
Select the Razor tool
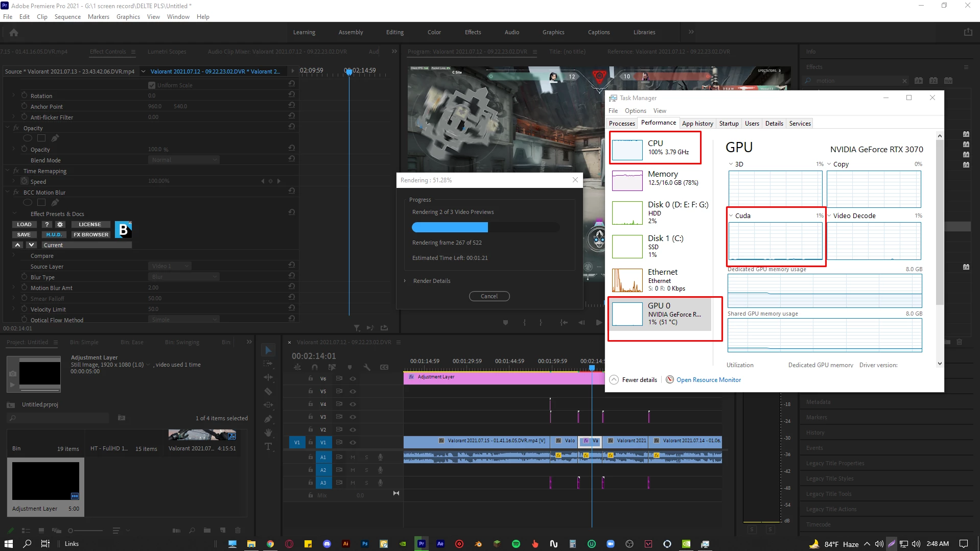click(268, 391)
